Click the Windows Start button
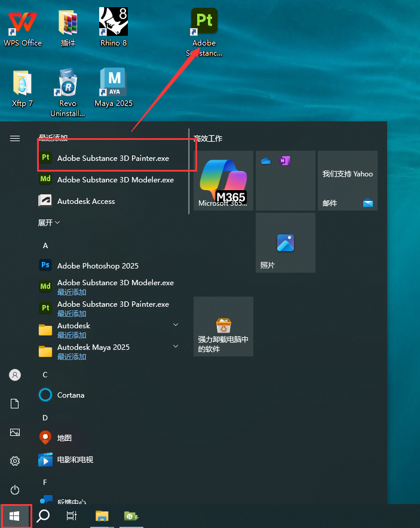Viewport: 420px width, 528px height. coord(14,516)
